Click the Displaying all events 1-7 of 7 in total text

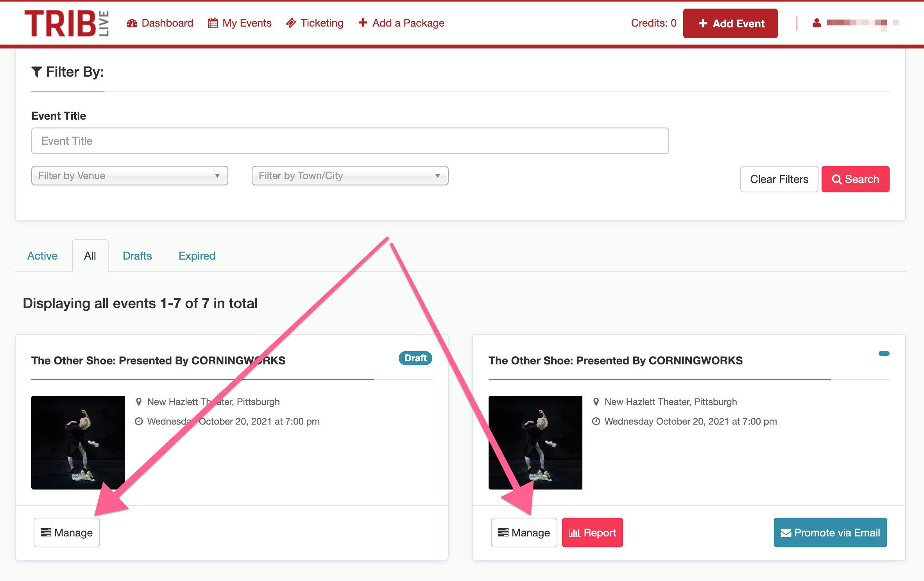(140, 303)
